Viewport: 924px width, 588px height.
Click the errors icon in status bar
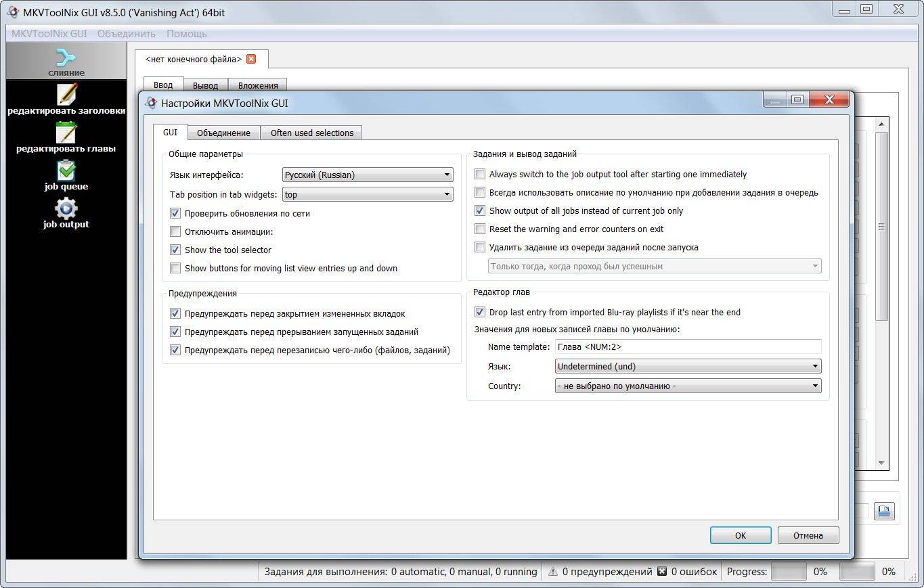point(662,572)
